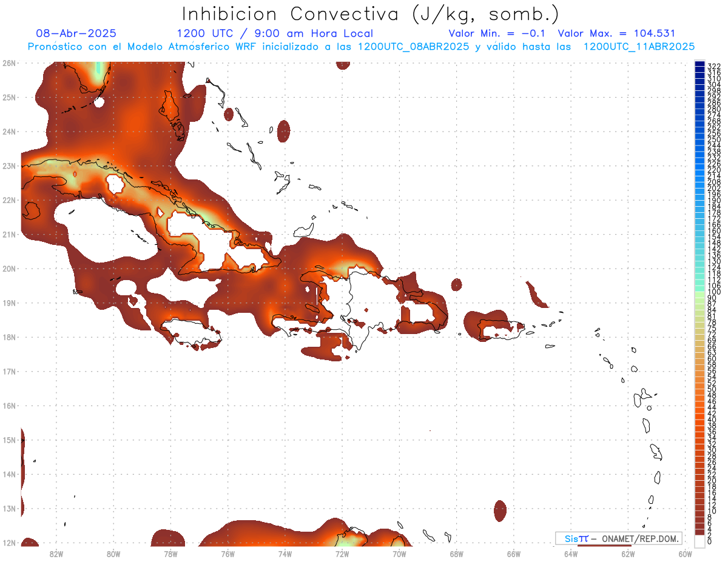The height and width of the screenshot is (562, 728).
Task: Click the '62W' longitude label
Action: pyautogui.click(x=629, y=554)
